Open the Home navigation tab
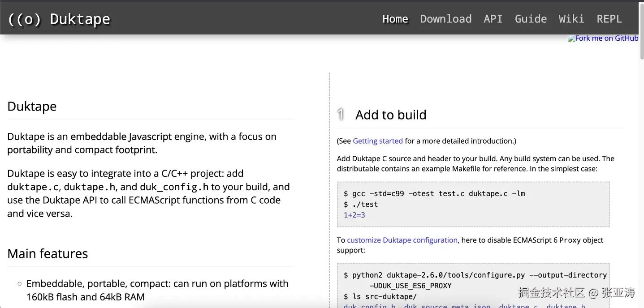 click(395, 19)
